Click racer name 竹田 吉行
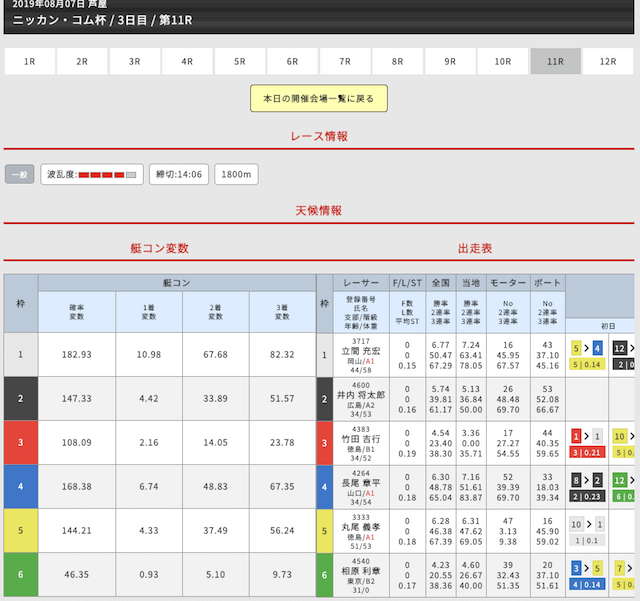 pos(361,439)
